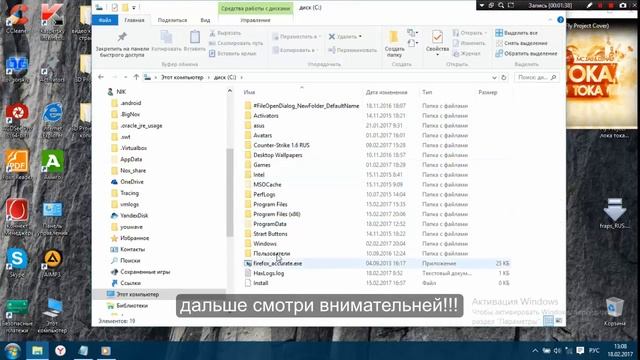Create new folder (Создать папку) icon

click(394, 37)
